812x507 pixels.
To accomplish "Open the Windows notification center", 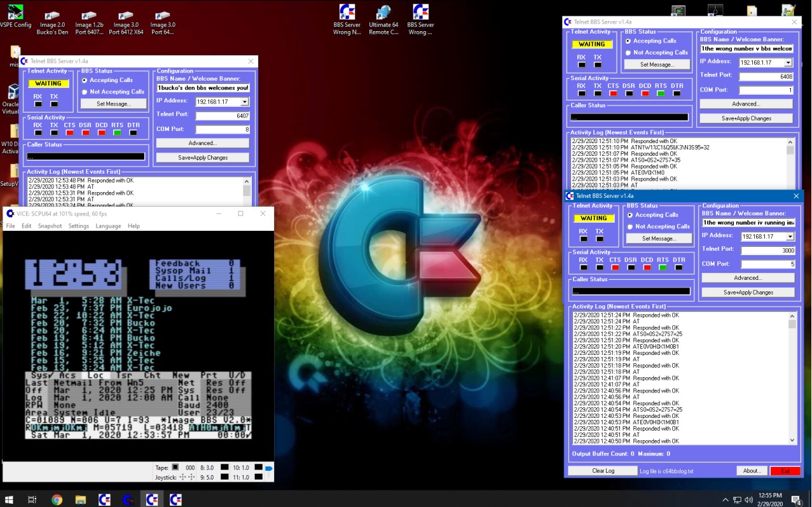I will (x=795, y=499).
